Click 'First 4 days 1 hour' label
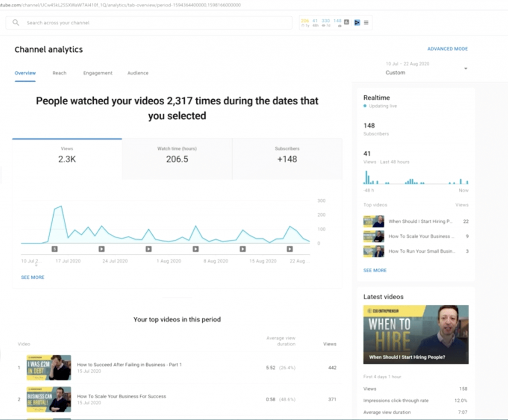Image resolution: width=508 pixels, height=420 pixels. 382,376
